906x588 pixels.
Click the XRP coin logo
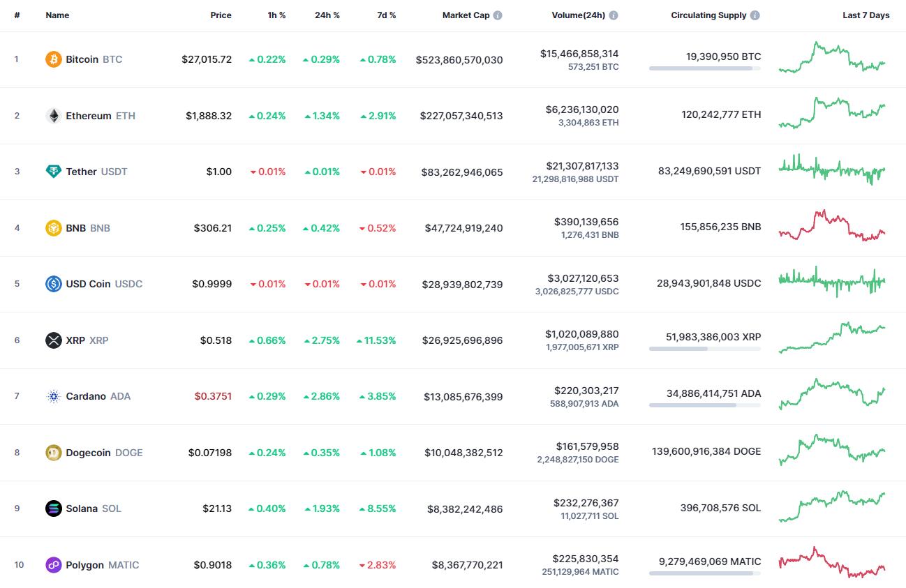tap(53, 340)
